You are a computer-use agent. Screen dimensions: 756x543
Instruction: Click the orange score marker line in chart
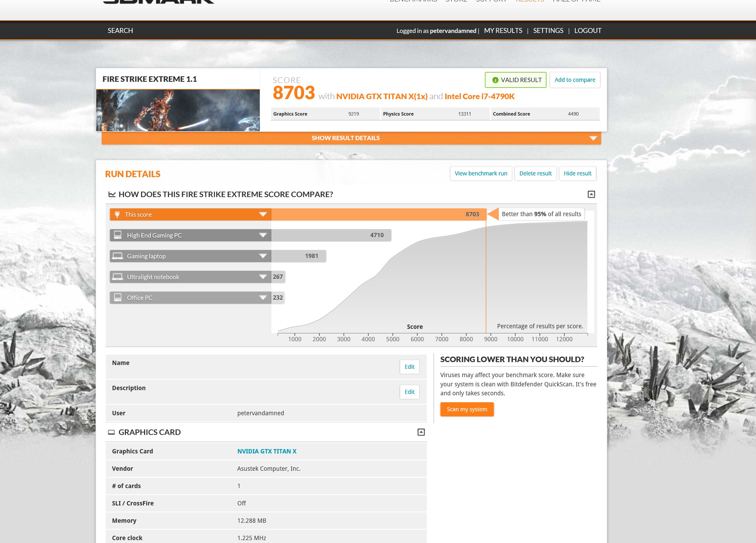coord(486,277)
